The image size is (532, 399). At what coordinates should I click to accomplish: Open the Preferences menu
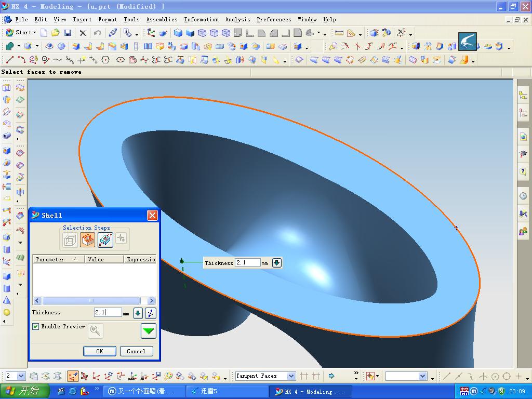click(274, 19)
